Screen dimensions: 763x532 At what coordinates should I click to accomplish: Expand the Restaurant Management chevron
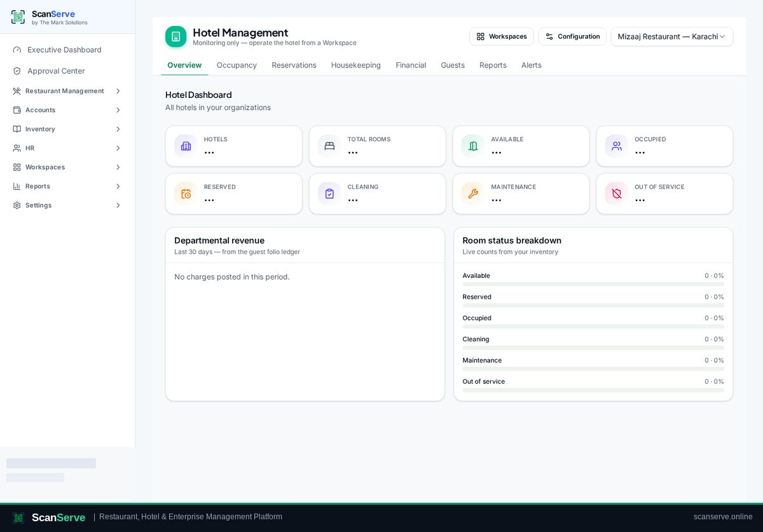[118, 91]
